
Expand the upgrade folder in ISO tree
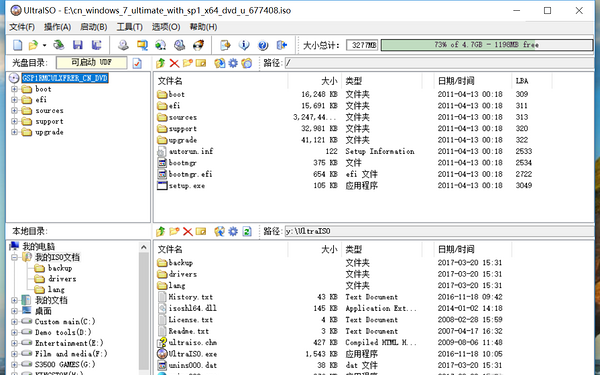(14, 132)
